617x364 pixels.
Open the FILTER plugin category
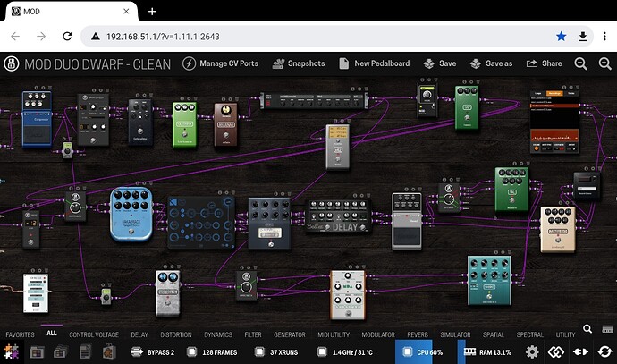pos(253,334)
